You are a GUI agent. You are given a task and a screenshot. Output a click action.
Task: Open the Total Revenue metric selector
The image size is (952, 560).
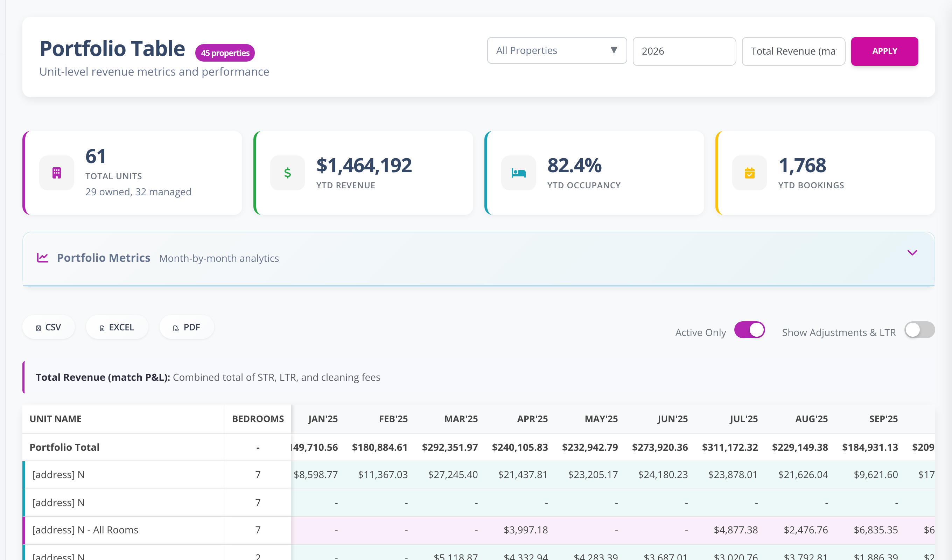pyautogui.click(x=793, y=51)
